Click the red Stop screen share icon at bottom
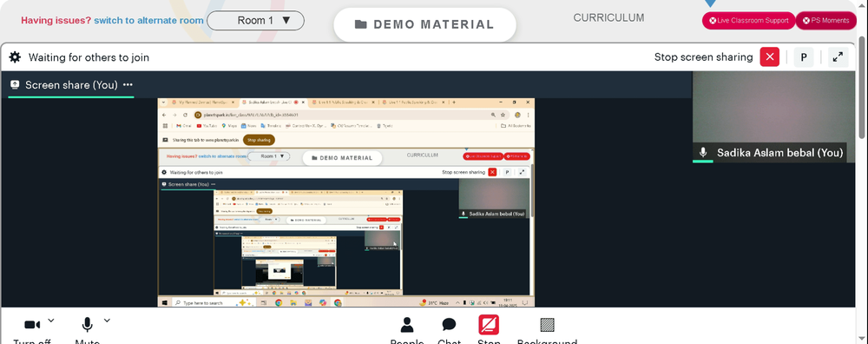The image size is (868, 344). pyautogui.click(x=489, y=325)
